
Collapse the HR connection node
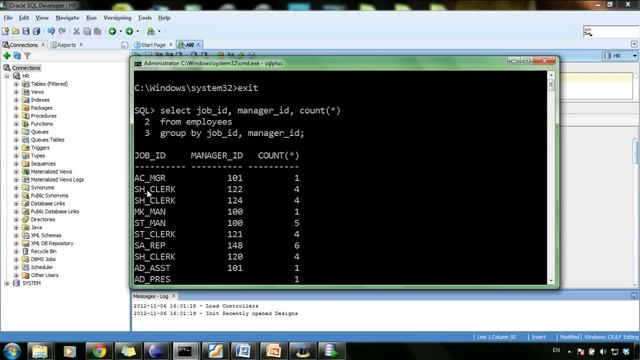point(7,76)
